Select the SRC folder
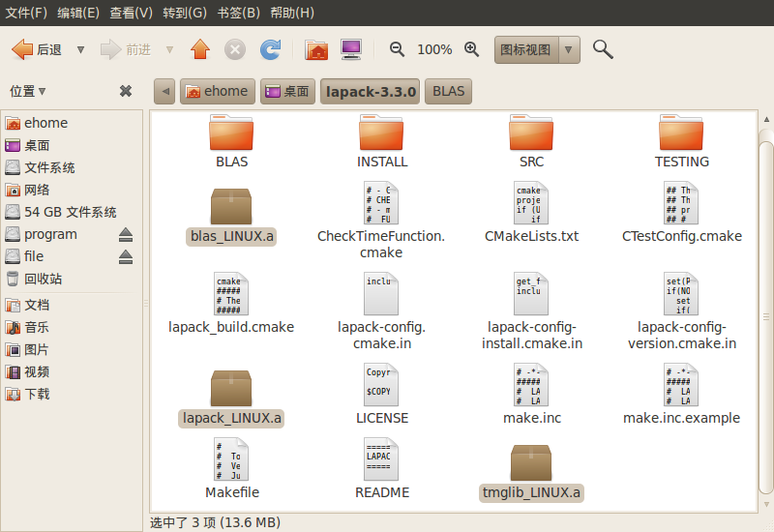Image resolution: width=774 pixels, height=532 pixels. pyautogui.click(x=531, y=141)
